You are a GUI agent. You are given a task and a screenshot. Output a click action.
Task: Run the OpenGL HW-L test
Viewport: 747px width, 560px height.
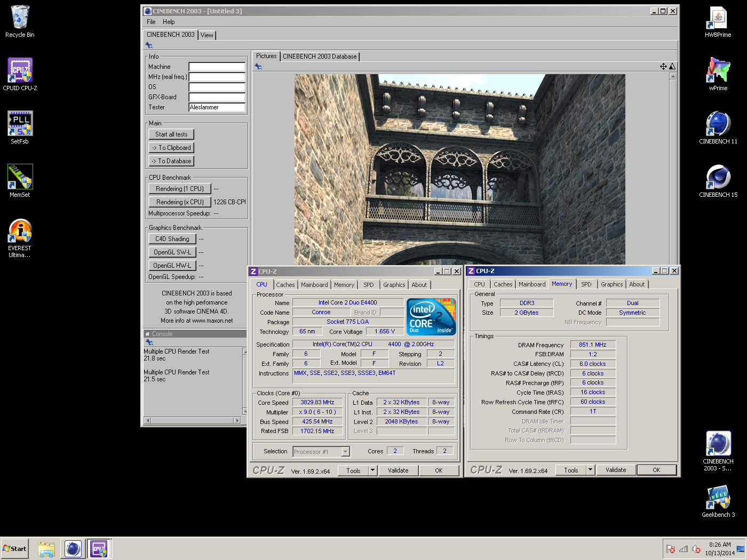[172, 266]
